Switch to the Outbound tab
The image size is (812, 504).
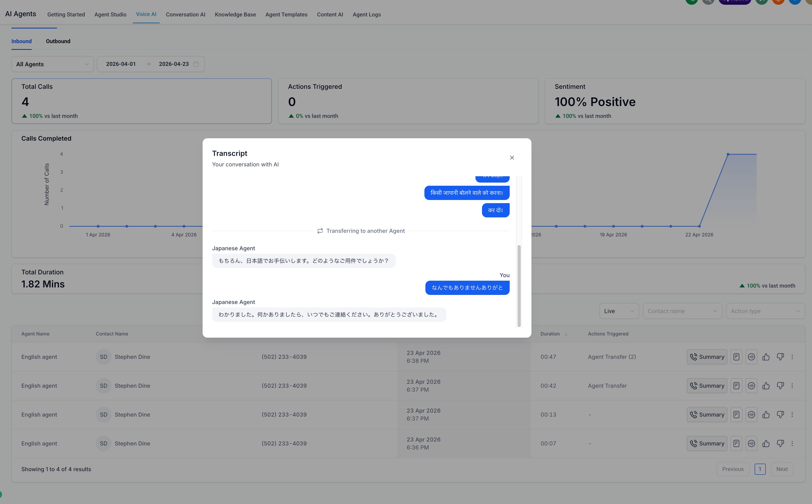[x=58, y=41]
